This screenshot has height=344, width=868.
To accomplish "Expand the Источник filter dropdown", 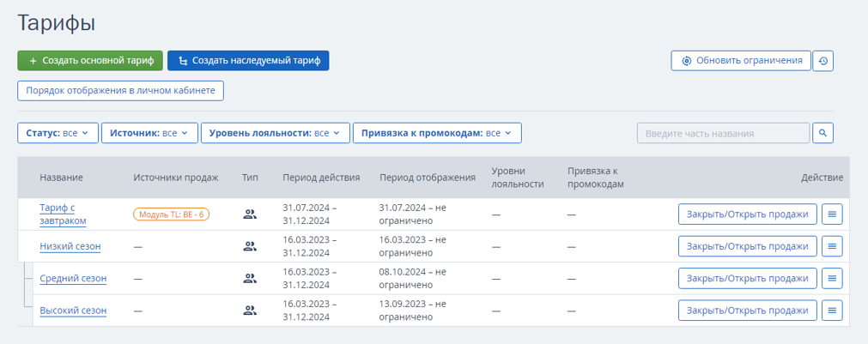I will click(x=149, y=133).
